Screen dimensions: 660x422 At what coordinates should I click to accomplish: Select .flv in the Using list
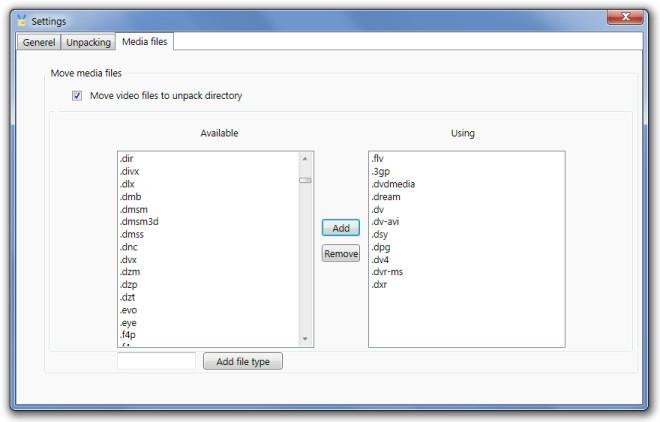377,159
